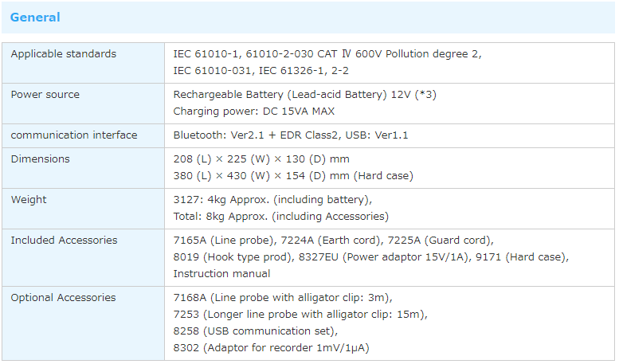Select the 3127 4kg including battery text
This screenshot has width=619, height=364.
272,200
